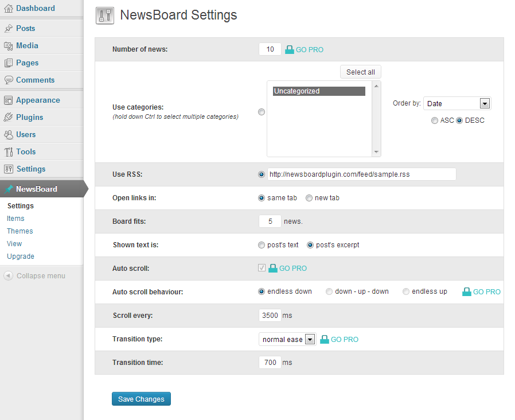Open Users menu item
This screenshot has width=515, height=420.
tap(26, 134)
